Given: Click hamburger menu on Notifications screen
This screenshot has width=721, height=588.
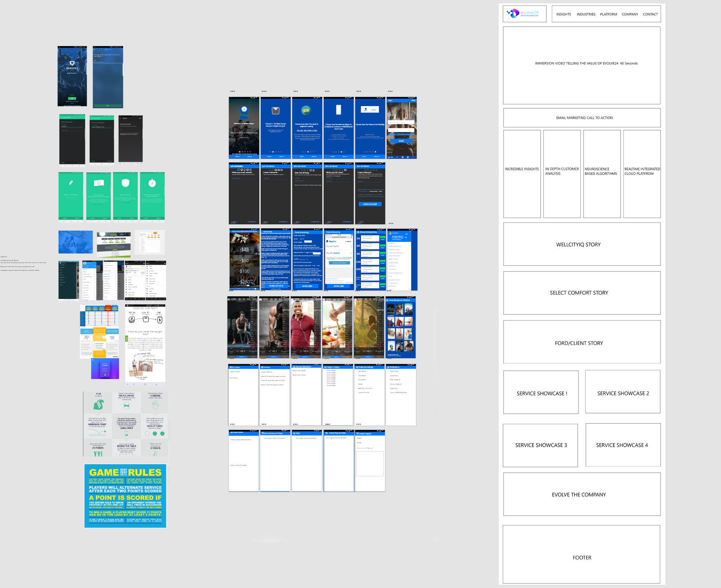Looking at the screenshot, I should (388, 367).
